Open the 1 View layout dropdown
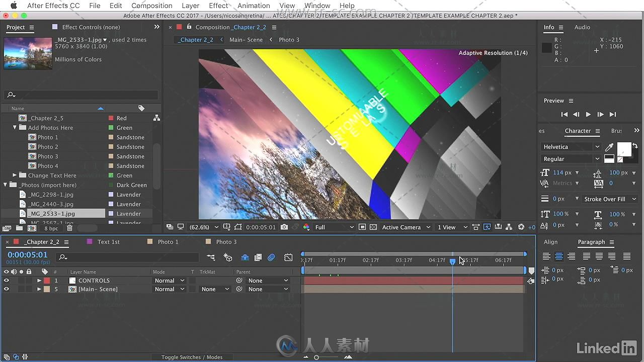This screenshot has height=362, width=644. (x=452, y=227)
